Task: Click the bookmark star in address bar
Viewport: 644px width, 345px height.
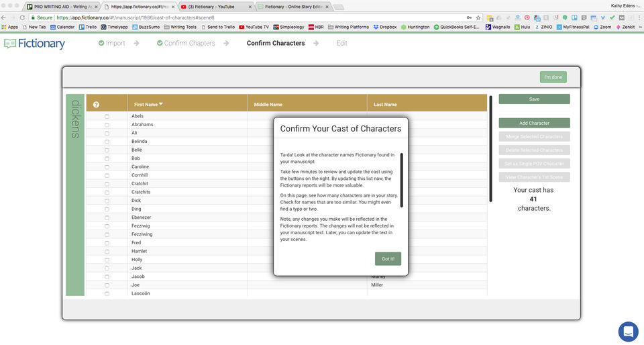Action: (478, 17)
